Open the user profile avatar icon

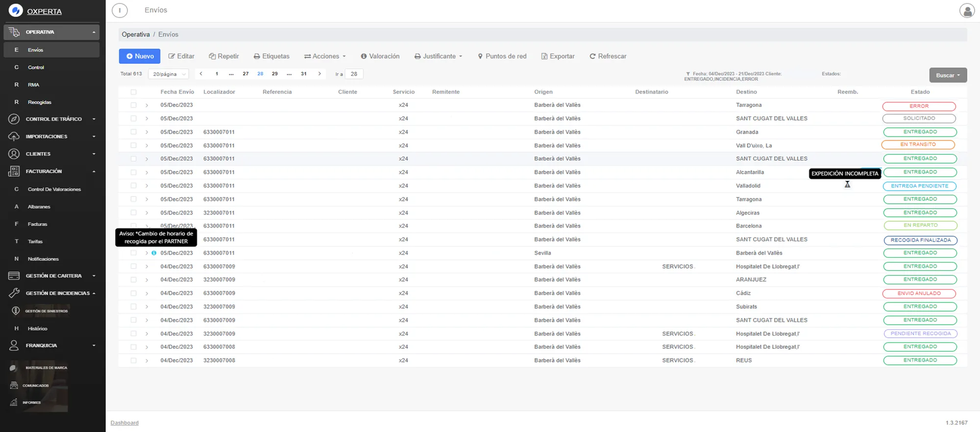[x=967, y=11]
